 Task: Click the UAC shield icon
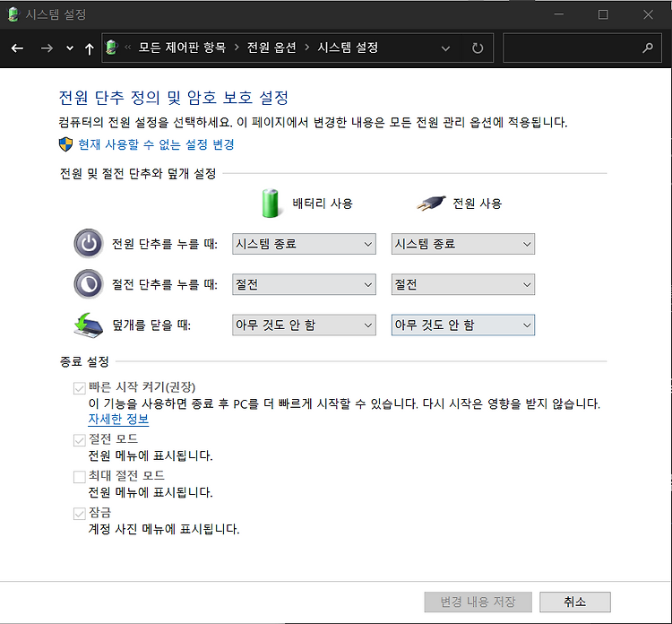(65, 144)
